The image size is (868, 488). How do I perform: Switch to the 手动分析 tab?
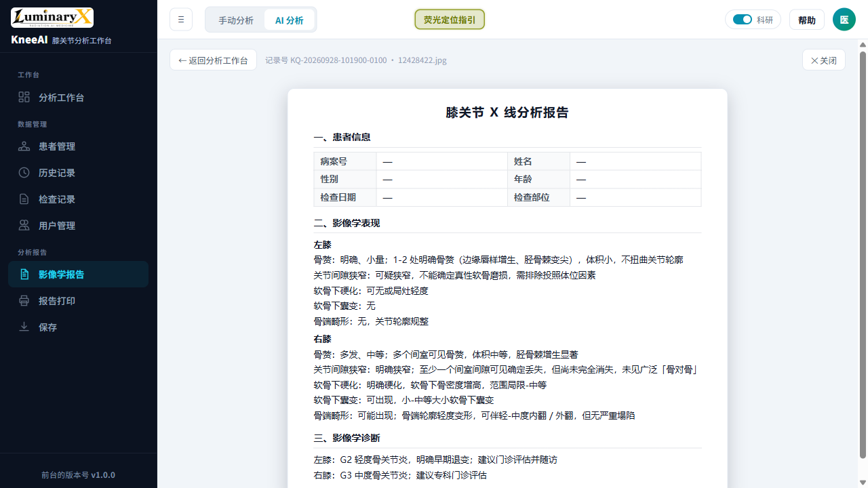coord(236,20)
